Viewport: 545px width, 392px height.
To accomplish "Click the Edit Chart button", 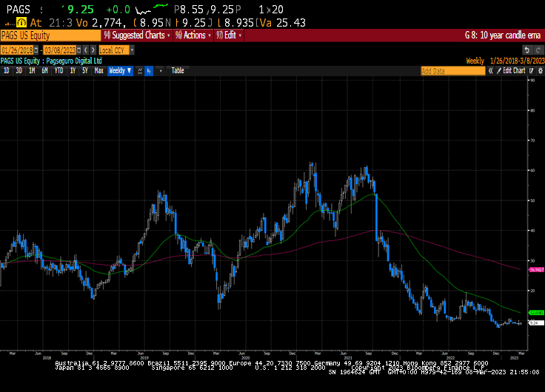I will (514, 70).
